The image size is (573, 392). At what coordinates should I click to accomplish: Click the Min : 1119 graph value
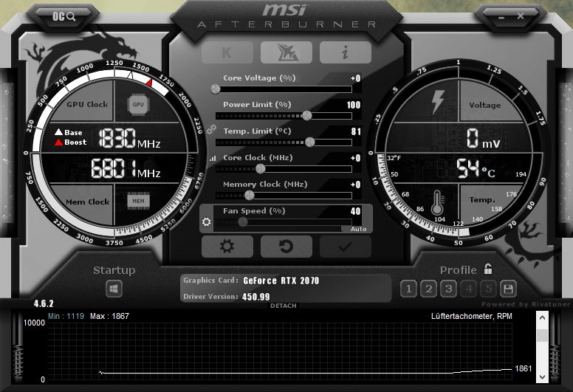(66, 316)
